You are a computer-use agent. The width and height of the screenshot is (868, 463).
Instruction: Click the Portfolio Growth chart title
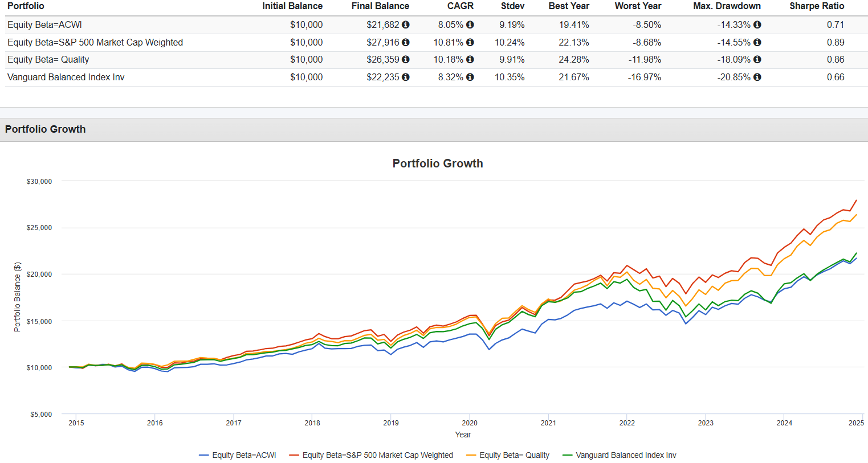[x=437, y=163]
